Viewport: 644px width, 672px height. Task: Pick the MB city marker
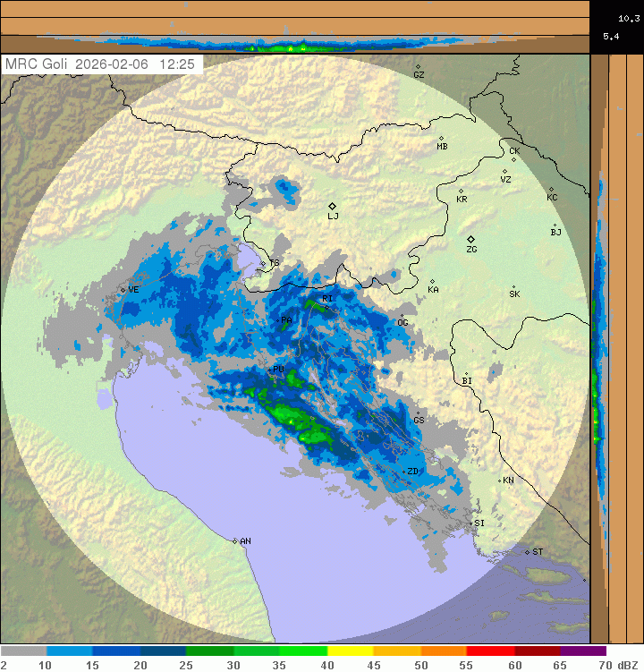pos(441,139)
